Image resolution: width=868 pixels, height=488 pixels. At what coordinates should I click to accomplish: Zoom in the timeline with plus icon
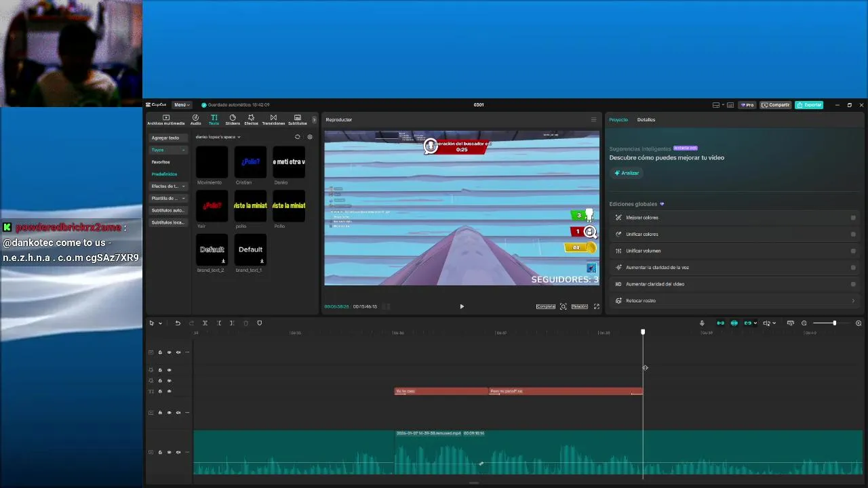click(x=859, y=323)
